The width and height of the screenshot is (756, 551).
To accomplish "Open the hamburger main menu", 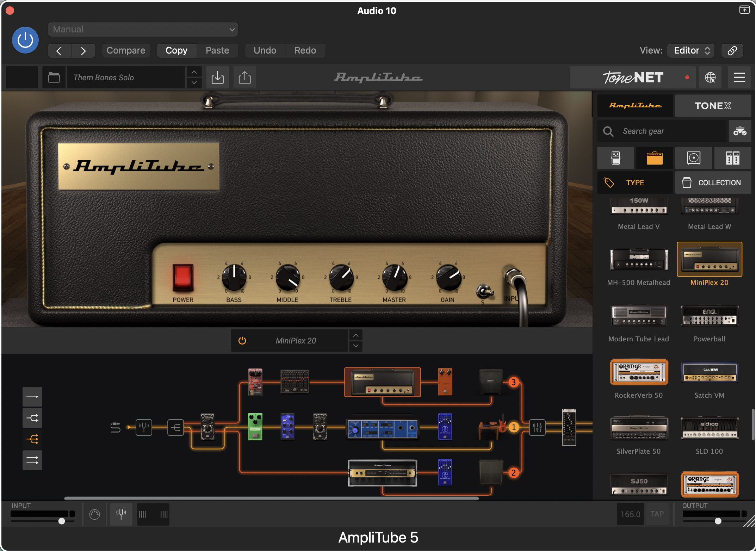I will pos(739,78).
